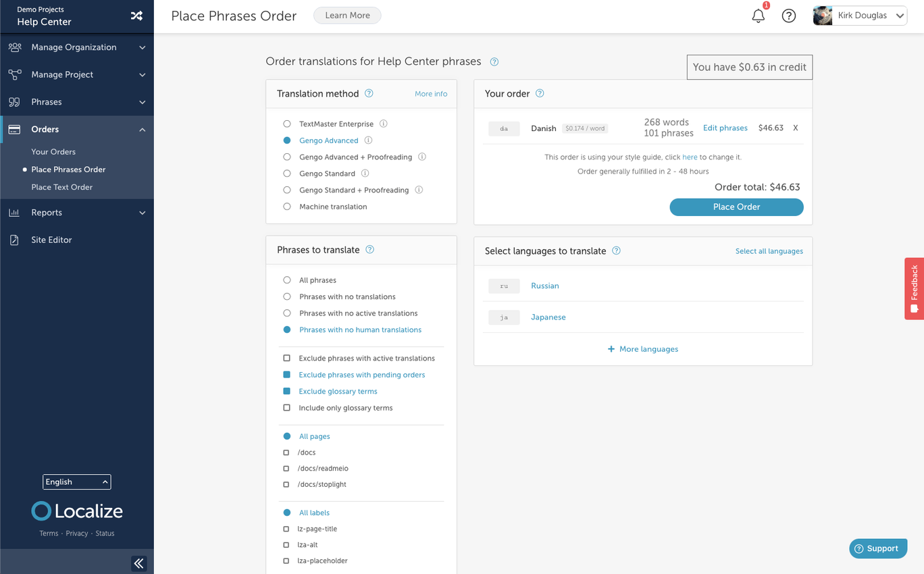Image resolution: width=924 pixels, height=574 pixels.
Task: Expand the English language selector
Action: [76, 481]
